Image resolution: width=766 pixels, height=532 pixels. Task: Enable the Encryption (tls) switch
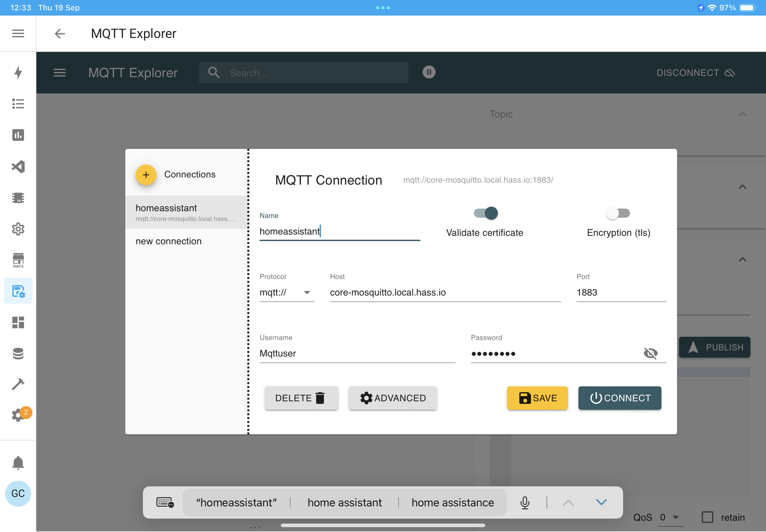[618, 213]
